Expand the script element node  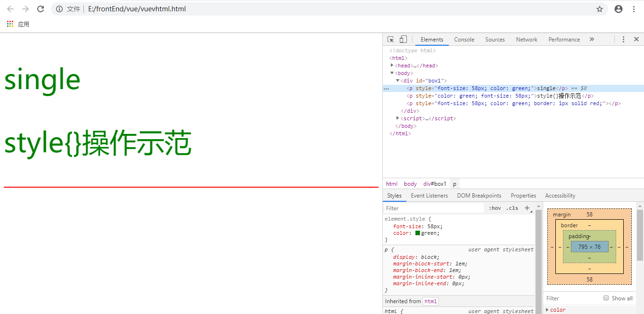click(x=398, y=118)
